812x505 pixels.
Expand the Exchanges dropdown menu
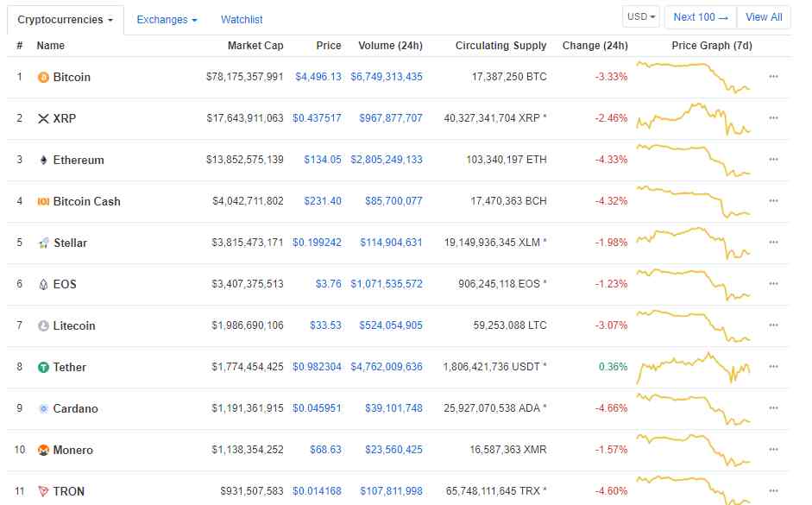[167, 19]
